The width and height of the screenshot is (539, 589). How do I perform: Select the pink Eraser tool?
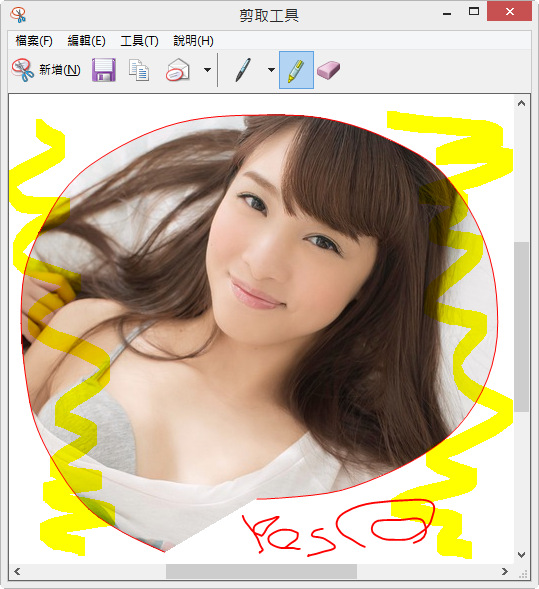[x=328, y=70]
